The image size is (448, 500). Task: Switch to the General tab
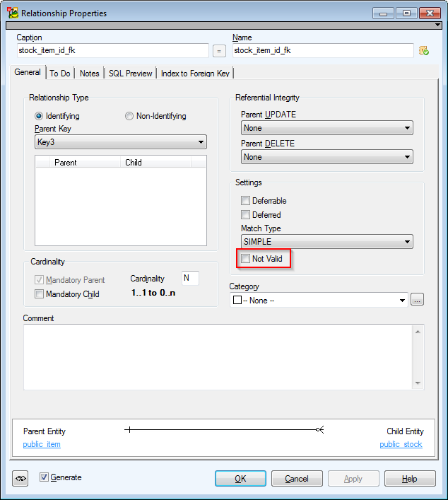(28, 72)
